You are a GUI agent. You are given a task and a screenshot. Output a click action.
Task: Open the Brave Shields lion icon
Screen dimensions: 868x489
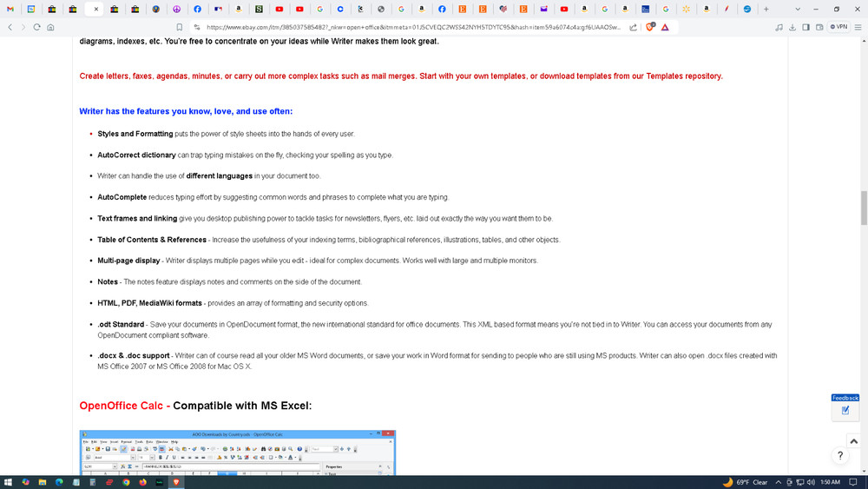click(x=650, y=27)
